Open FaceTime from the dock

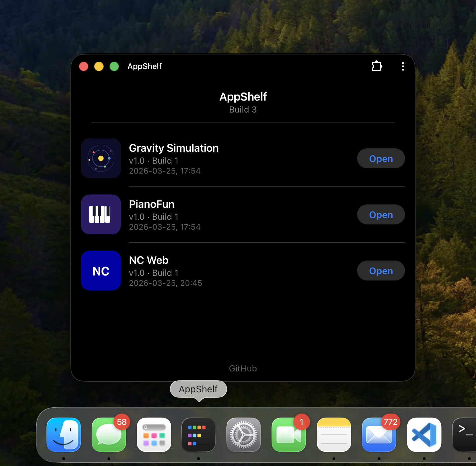289,435
